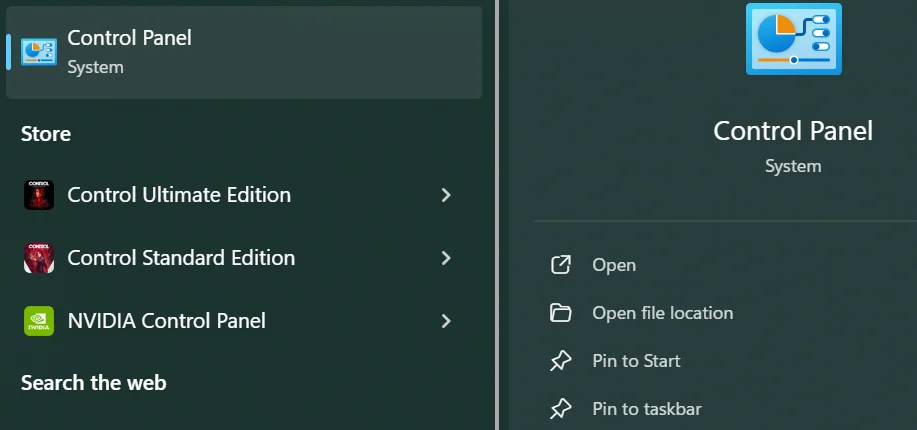
Task: Click the green NVIDIA logo icon
Action: point(39,321)
